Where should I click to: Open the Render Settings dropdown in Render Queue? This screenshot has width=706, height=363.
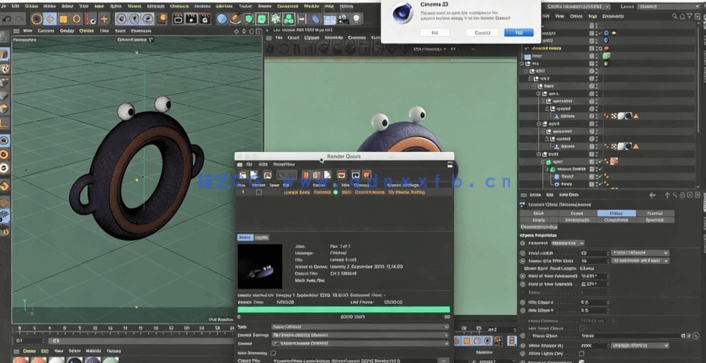click(x=360, y=335)
